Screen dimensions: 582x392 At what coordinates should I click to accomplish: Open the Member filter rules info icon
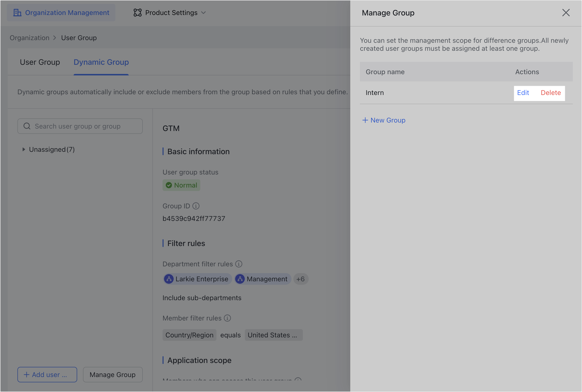[227, 318]
